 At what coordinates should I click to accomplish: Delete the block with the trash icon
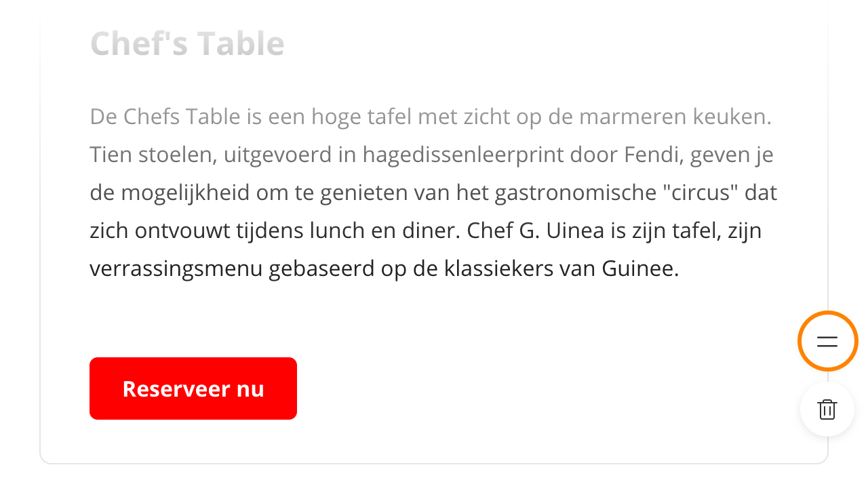(x=827, y=410)
